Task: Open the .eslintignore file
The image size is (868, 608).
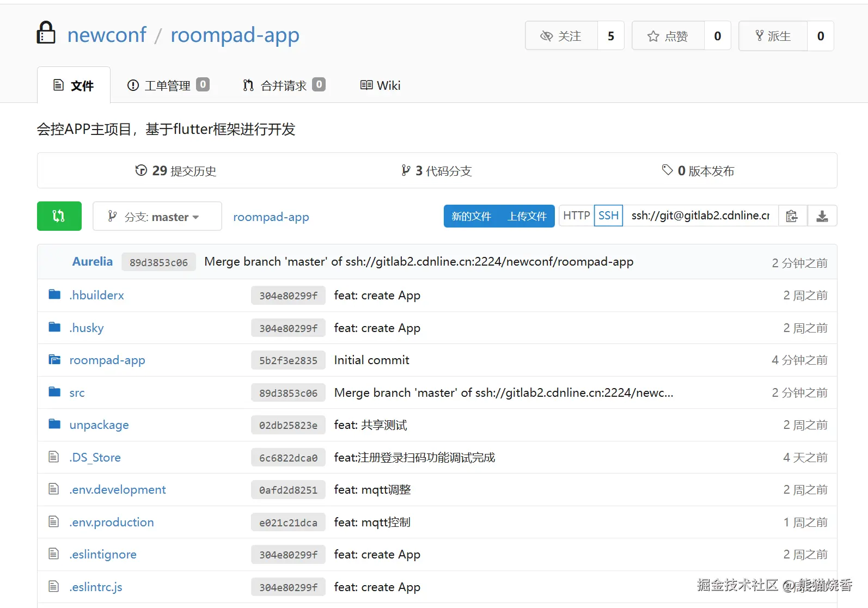Action: [x=103, y=554]
